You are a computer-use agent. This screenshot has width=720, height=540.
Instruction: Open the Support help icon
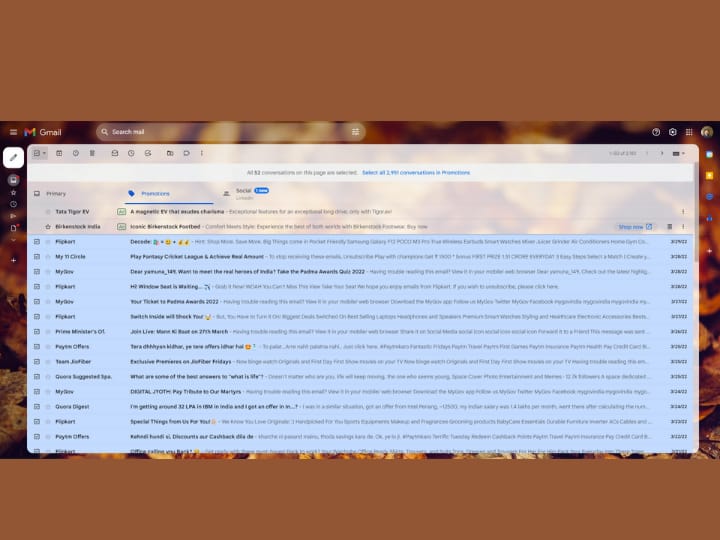coord(656,132)
